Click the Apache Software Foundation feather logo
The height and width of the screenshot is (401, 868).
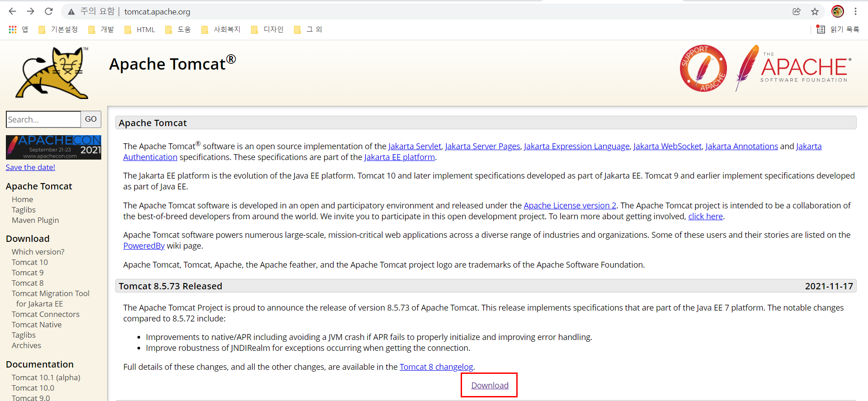(793, 68)
